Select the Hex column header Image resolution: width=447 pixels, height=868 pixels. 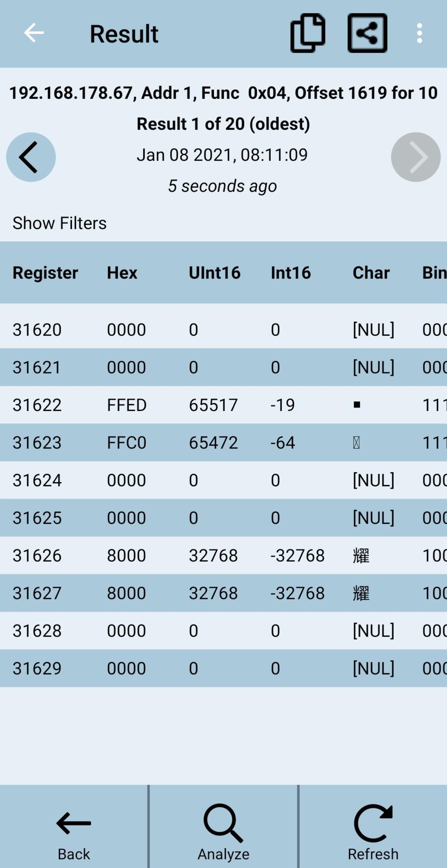(x=122, y=273)
